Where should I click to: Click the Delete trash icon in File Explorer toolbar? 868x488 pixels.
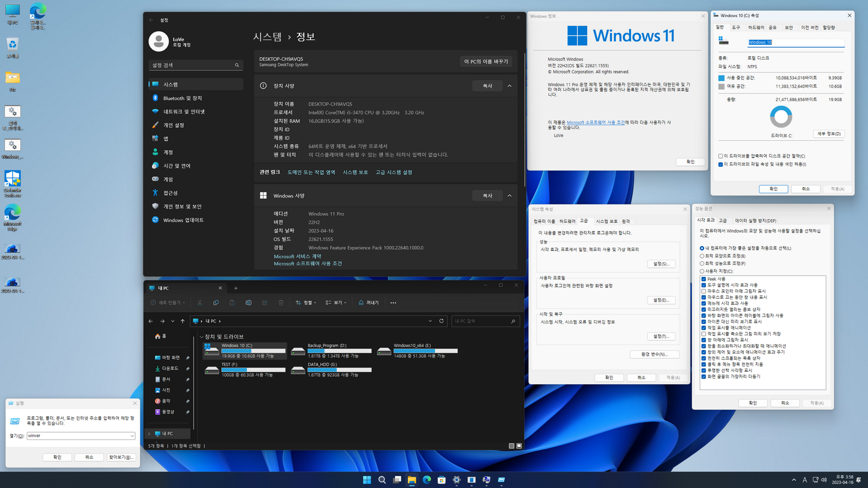(281, 302)
